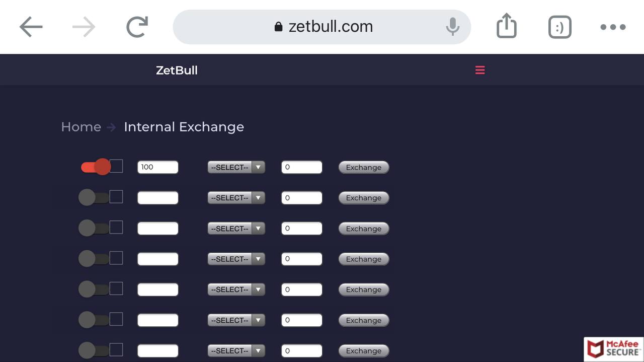Tap the browser back arrow

[x=31, y=27]
